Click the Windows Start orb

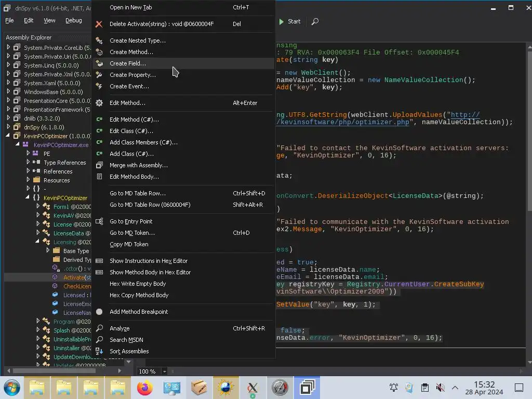point(12,388)
